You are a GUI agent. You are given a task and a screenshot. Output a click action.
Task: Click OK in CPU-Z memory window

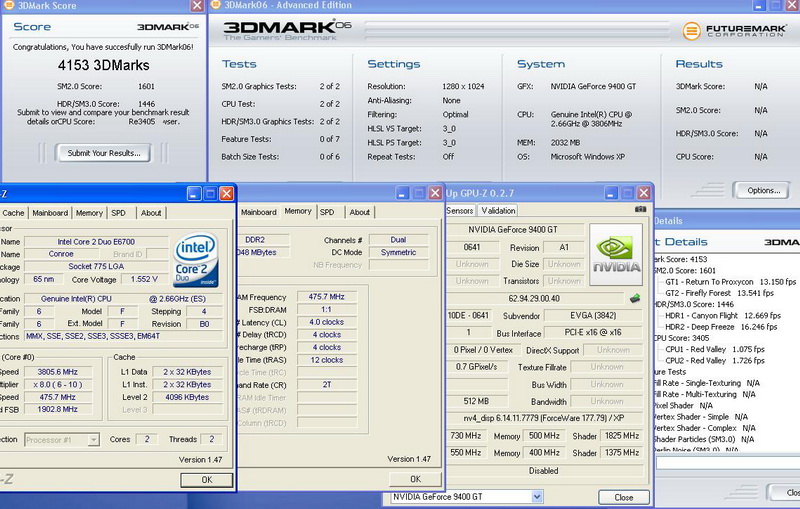click(416, 479)
